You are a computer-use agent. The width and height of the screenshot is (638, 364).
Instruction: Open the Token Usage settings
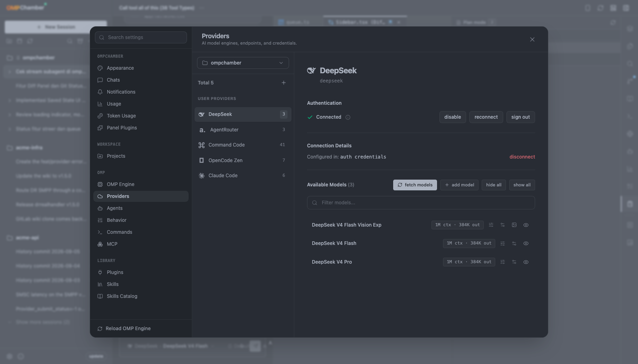pyautogui.click(x=141, y=116)
